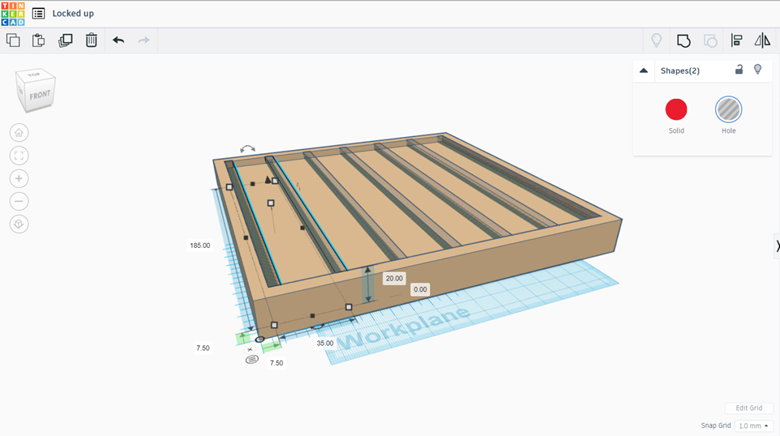Fit all shapes in view

point(19,156)
